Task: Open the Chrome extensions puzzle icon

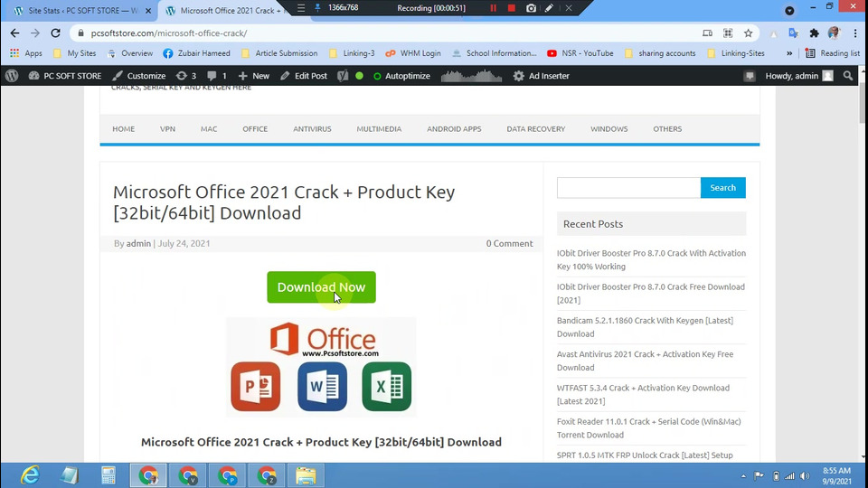Action: click(814, 33)
